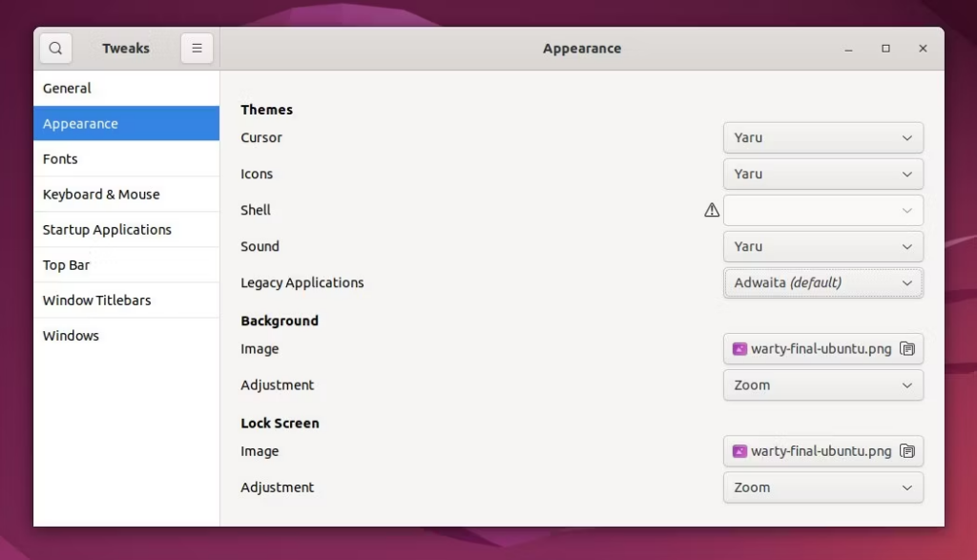Click the Shell theme warning triangle icon
Screen dimensions: 977x560
pyautogui.click(x=712, y=210)
